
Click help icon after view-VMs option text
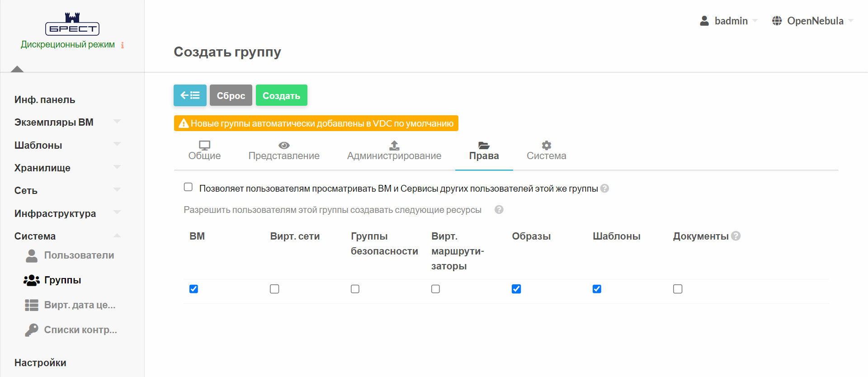click(604, 188)
